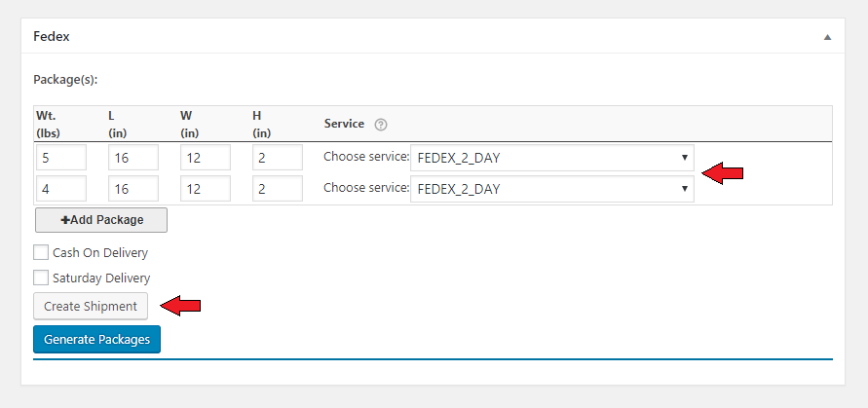The height and width of the screenshot is (408, 868).
Task: Select length field in the 4 lbs row
Action: [133, 189]
